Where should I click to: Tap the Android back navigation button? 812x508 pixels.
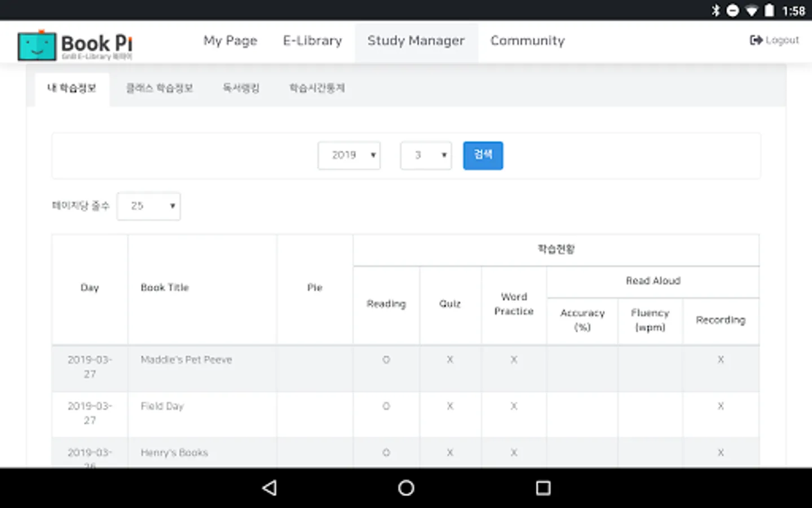point(270,488)
